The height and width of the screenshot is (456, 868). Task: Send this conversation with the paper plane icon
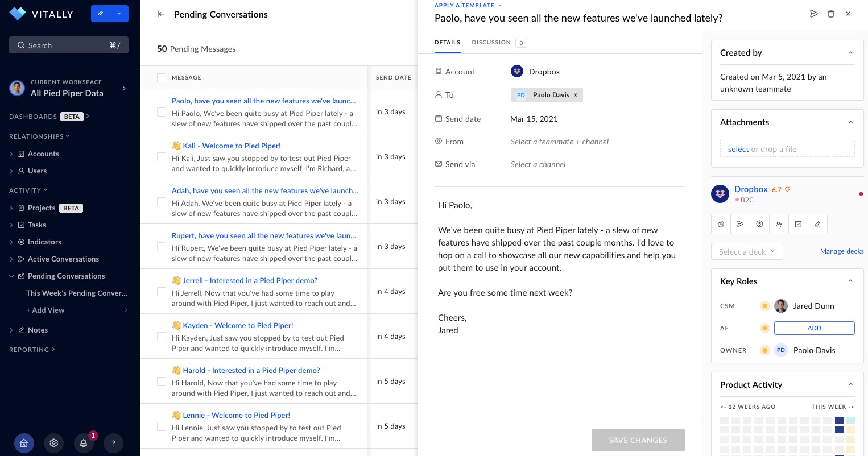[814, 14]
